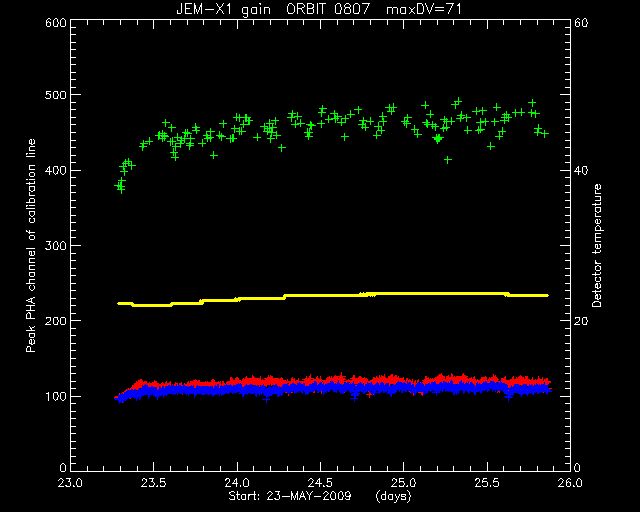This screenshot has height=512, width=640.
Task: Click the 25.0 x-axis tick label
Action: (404, 483)
